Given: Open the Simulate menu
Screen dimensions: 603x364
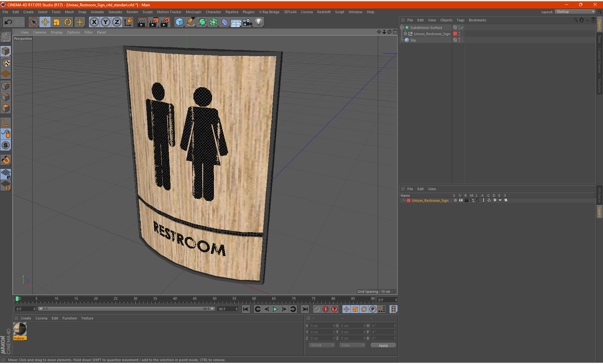Looking at the screenshot, I should [115, 12].
